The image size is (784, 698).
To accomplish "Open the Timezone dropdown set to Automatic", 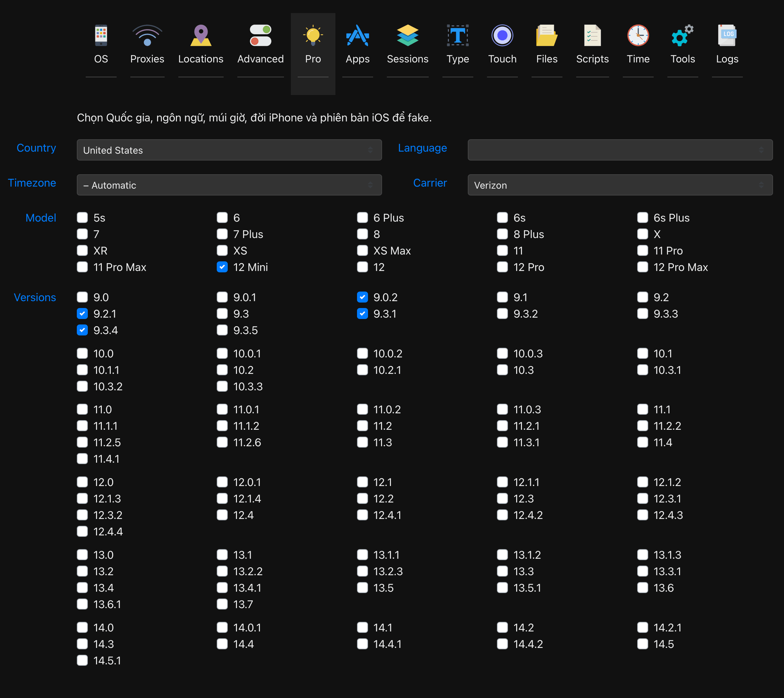I will (x=229, y=185).
